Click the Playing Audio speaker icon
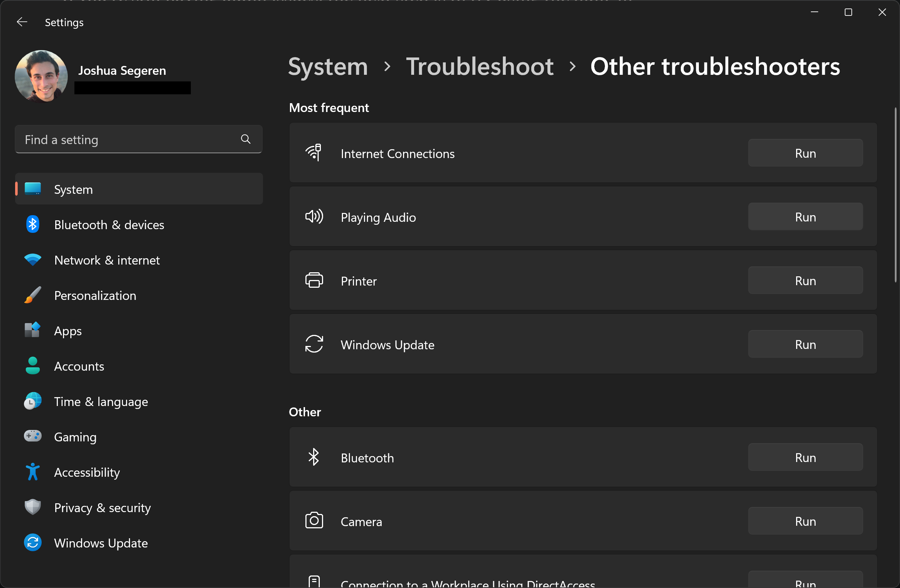The width and height of the screenshot is (900, 588). (x=314, y=217)
